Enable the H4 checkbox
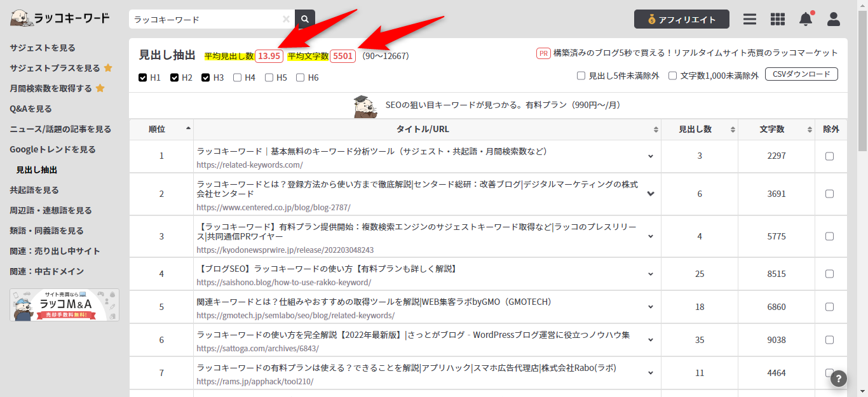This screenshot has width=868, height=397. click(x=238, y=77)
